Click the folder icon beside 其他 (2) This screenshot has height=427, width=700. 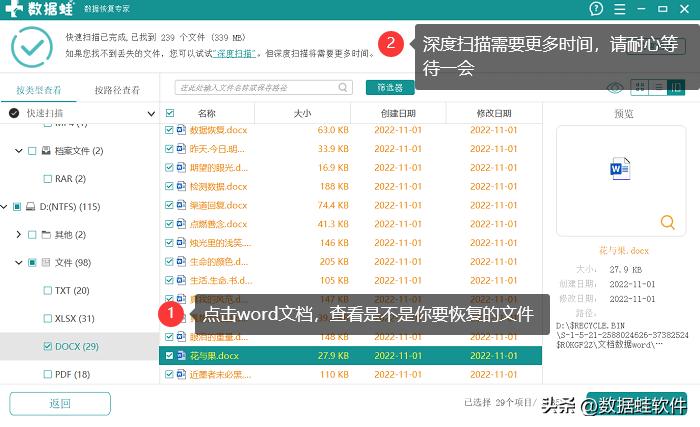coord(46,234)
